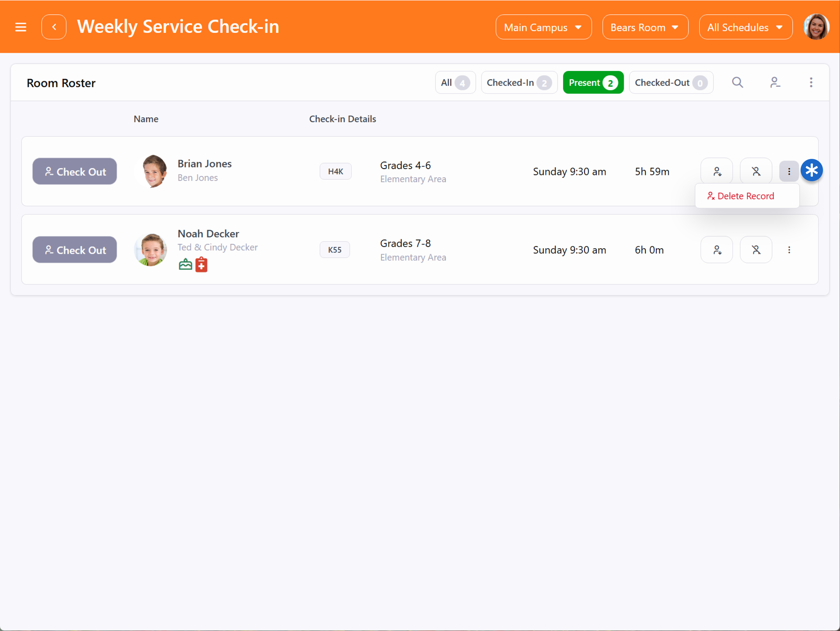
Task: Open Noah Decker's three-dot row menu
Action: (789, 250)
